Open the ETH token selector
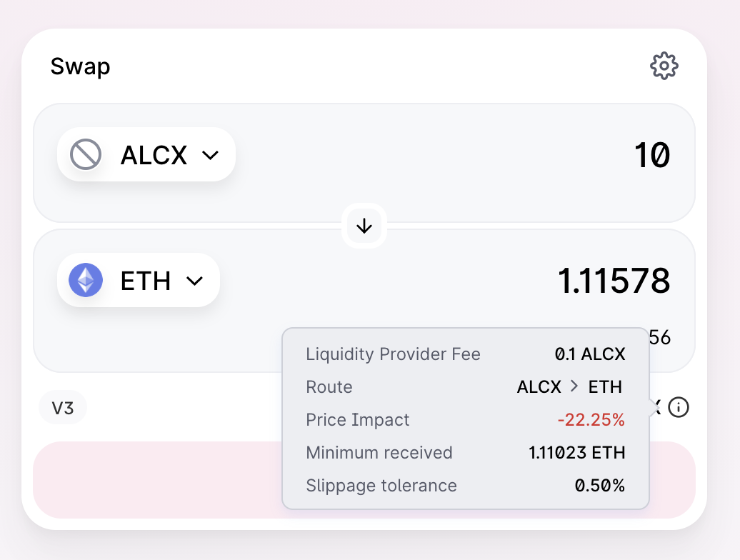The width and height of the screenshot is (740, 560). (139, 280)
